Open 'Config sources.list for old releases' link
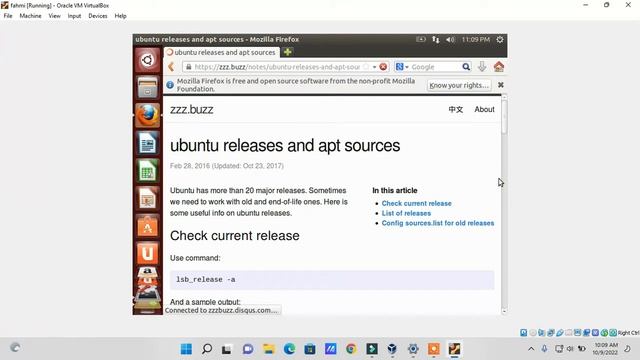Screen dimensions: 640x360 click(x=438, y=223)
